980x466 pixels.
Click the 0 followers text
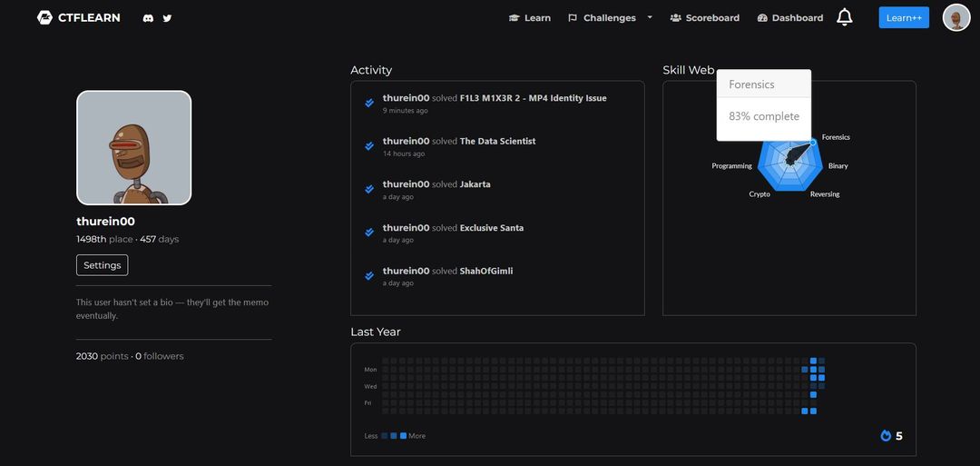point(160,356)
